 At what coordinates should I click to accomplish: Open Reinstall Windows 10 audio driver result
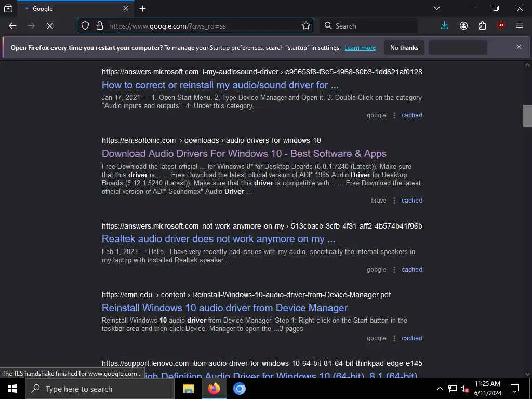(224, 308)
